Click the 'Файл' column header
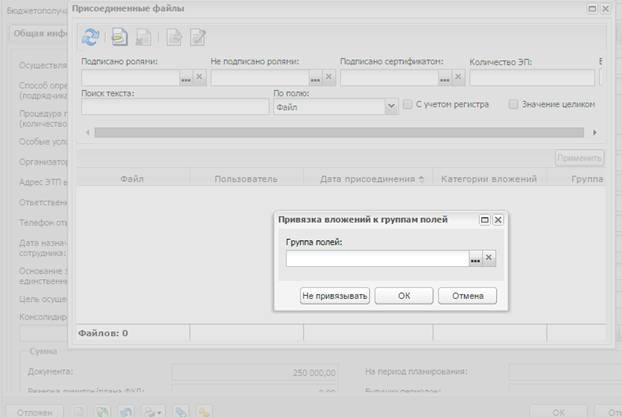 pos(129,179)
